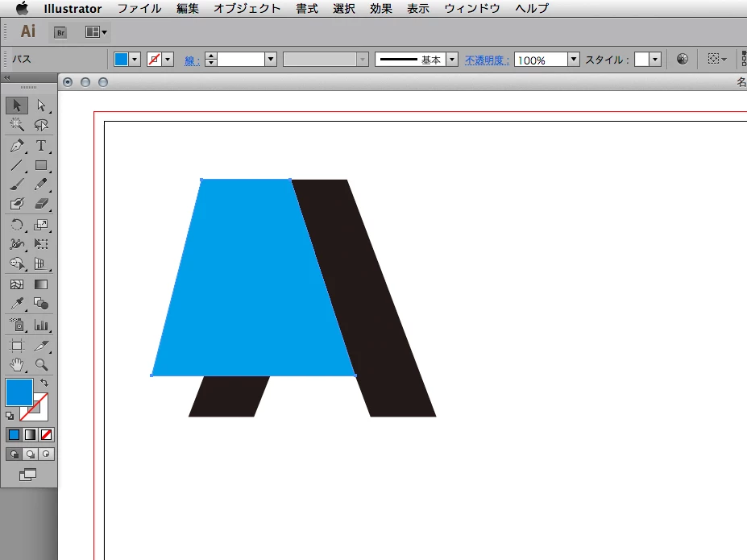Open the オブジェクト menu
Viewport: 747px width, 560px height.
pos(247,9)
